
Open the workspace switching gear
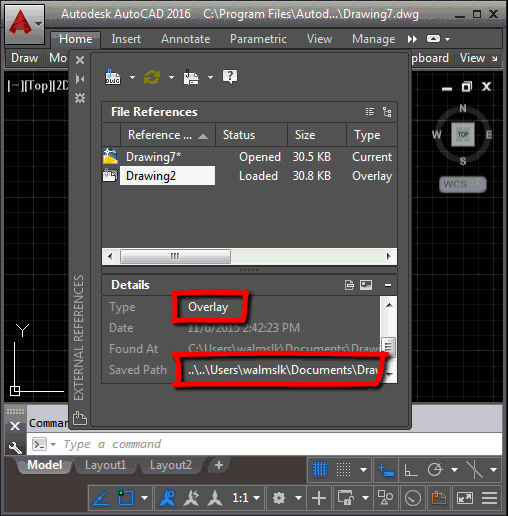click(279, 498)
